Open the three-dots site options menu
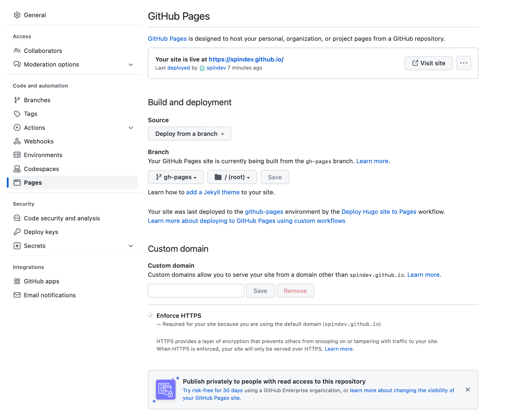This screenshot has height=420, width=517. (464, 63)
